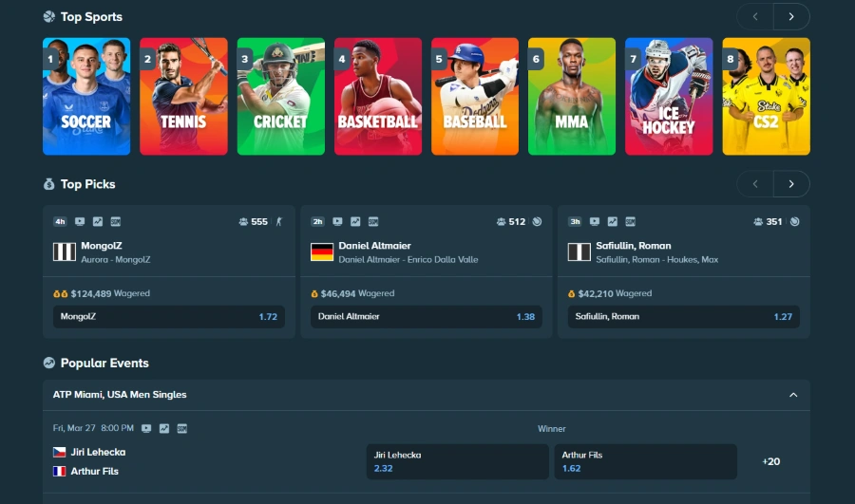
Task: Open Daniel Altmaier - Enrico Dalla Valle match
Action: pyautogui.click(x=408, y=260)
